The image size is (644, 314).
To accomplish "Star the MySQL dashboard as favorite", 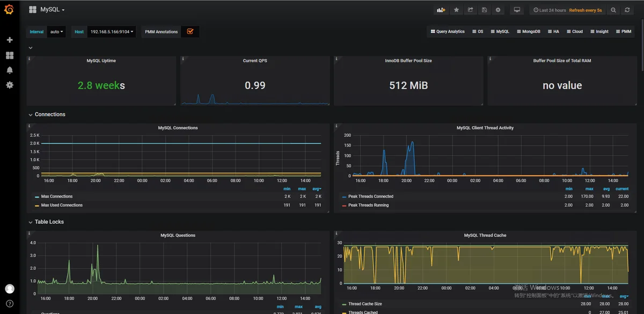I will [x=456, y=10].
